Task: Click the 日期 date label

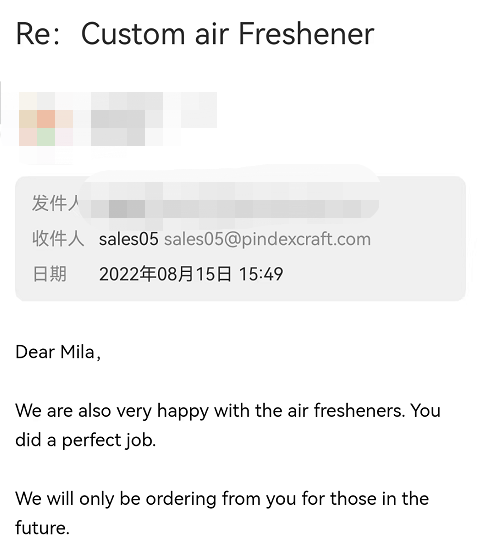Action: (x=50, y=274)
